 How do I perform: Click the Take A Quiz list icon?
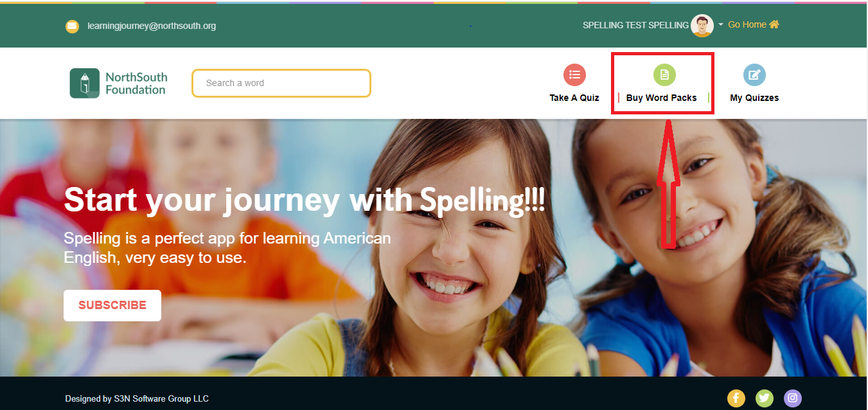pyautogui.click(x=574, y=75)
